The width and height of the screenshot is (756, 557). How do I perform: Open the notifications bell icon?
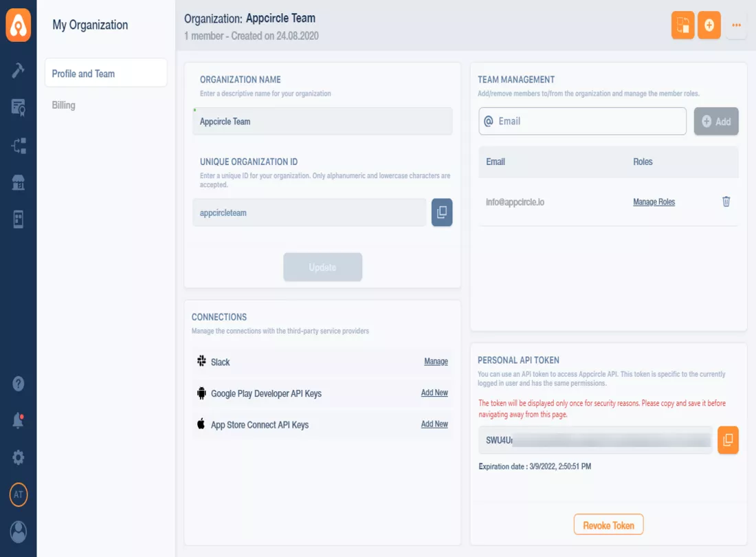pos(19,421)
